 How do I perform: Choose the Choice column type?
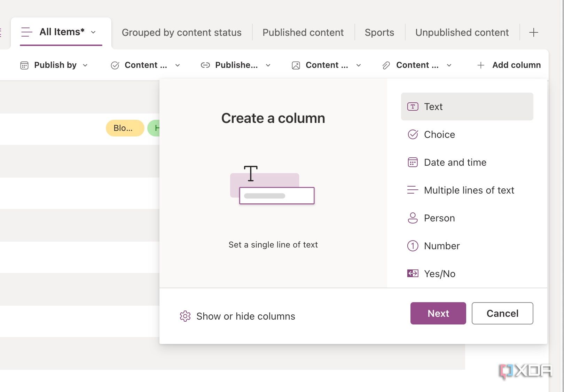pyautogui.click(x=439, y=134)
